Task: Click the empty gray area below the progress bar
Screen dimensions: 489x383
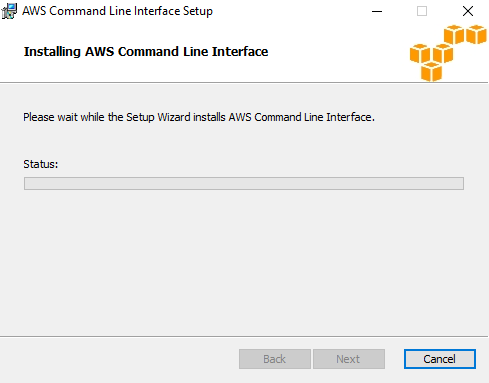Action: click(x=244, y=263)
